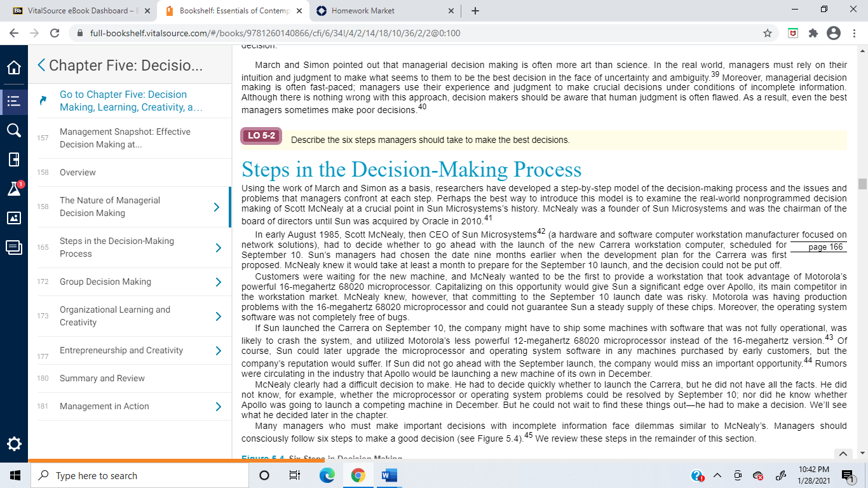Switch to Google Chrome on the taskbar
Screen dimensions: 868x488
click(x=358, y=475)
